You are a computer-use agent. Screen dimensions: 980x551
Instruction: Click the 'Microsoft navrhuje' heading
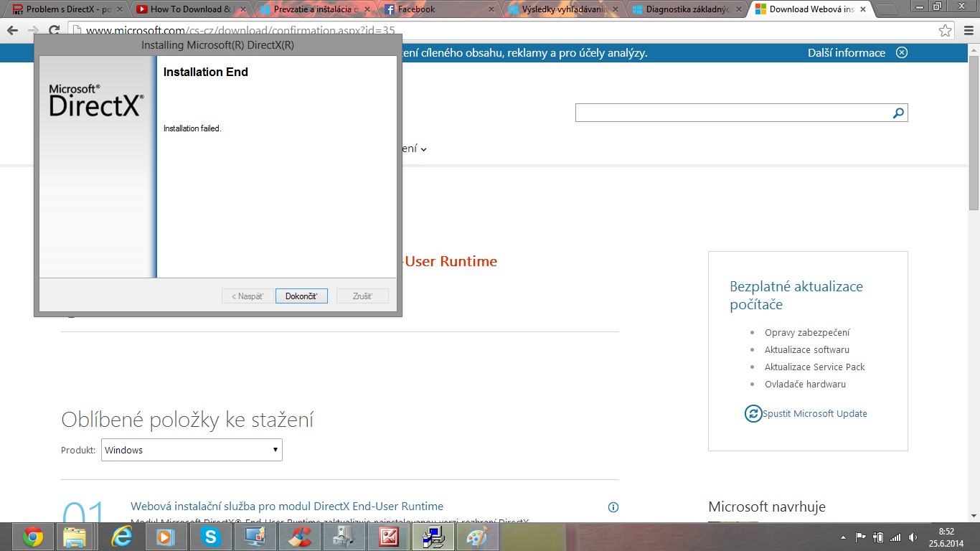[x=767, y=507]
